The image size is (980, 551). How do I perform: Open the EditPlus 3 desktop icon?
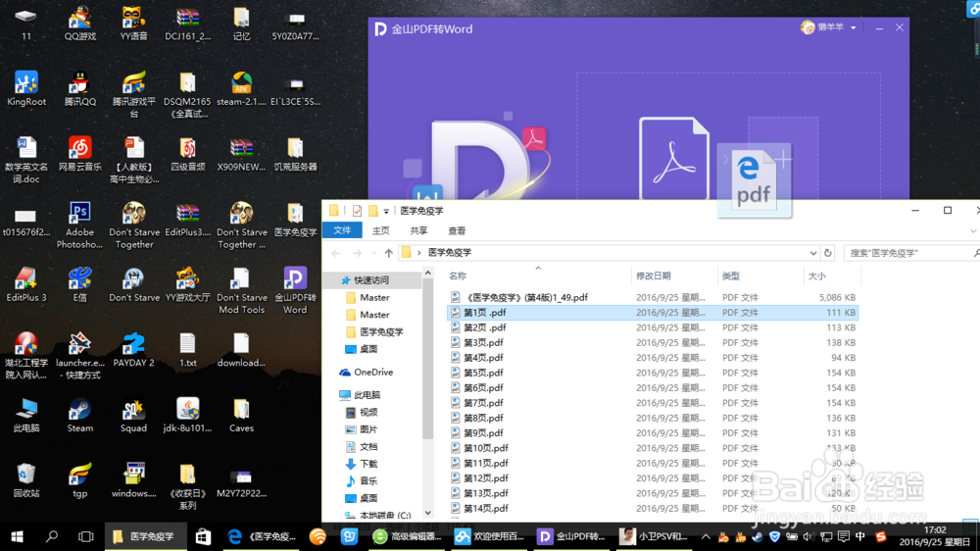[25, 284]
